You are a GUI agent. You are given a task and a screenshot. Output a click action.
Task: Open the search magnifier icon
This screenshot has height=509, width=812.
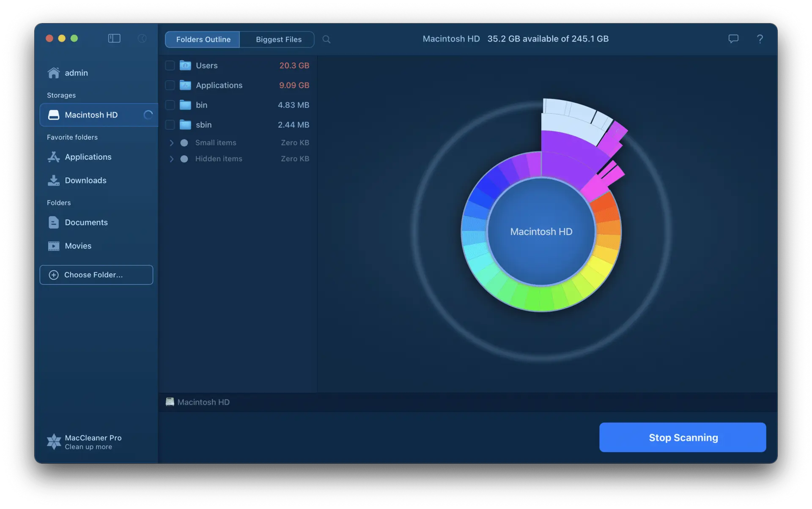(x=326, y=39)
